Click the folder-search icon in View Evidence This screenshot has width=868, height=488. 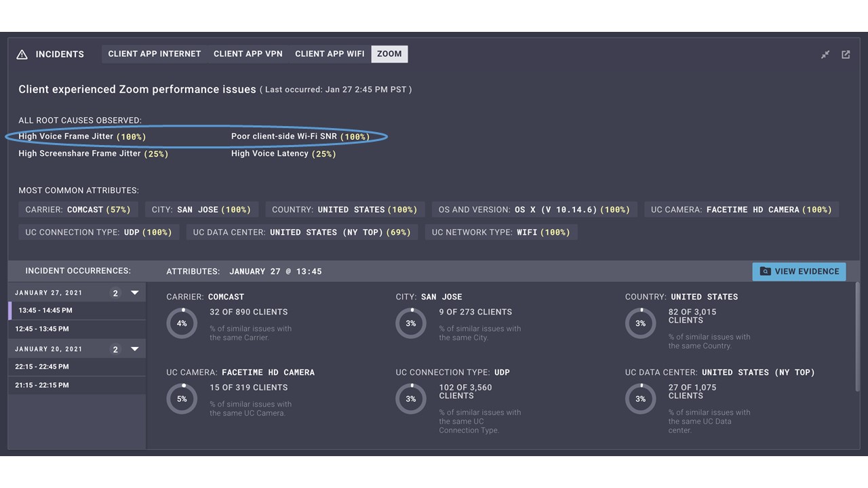765,271
